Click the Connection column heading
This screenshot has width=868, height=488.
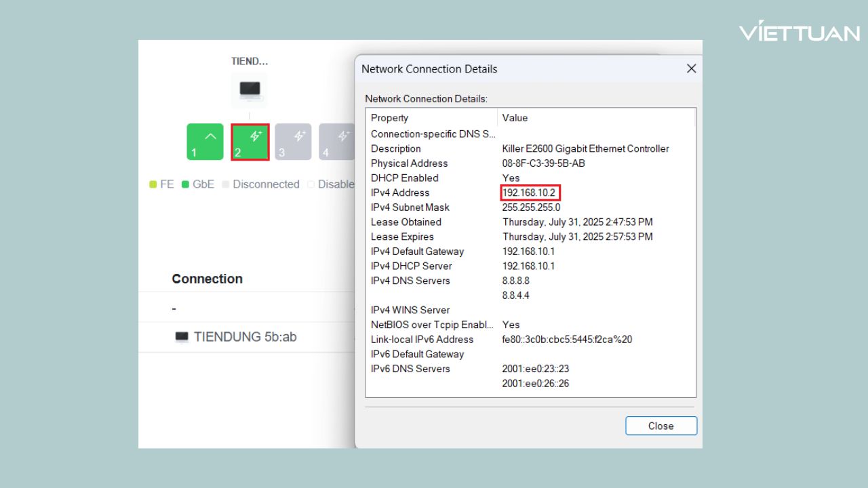coord(207,279)
